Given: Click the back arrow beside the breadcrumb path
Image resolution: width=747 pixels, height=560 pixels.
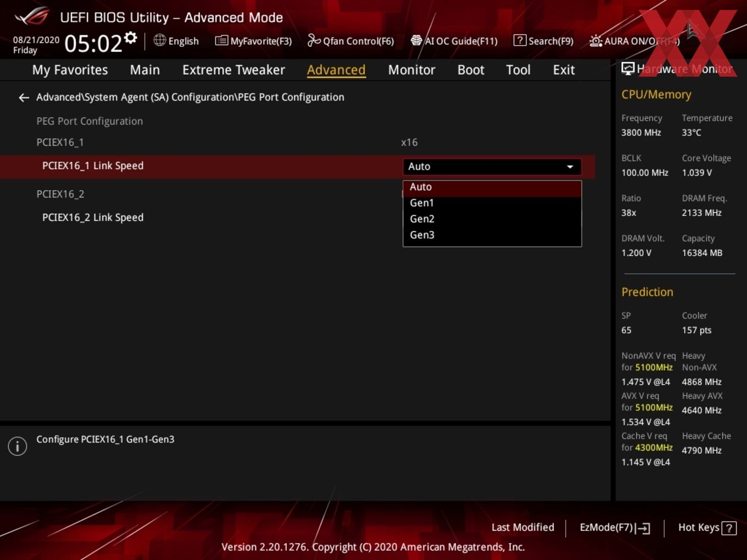Looking at the screenshot, I should pos(24,98).
